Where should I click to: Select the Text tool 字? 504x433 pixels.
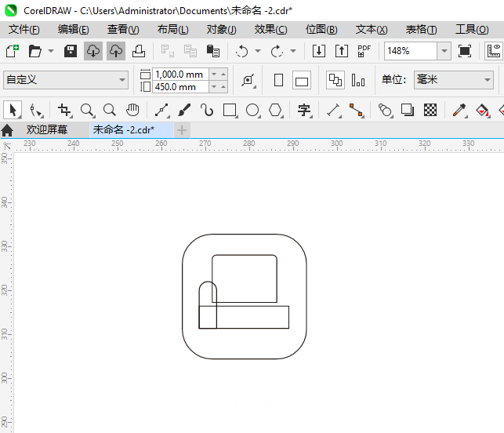[x=304, y=110]
